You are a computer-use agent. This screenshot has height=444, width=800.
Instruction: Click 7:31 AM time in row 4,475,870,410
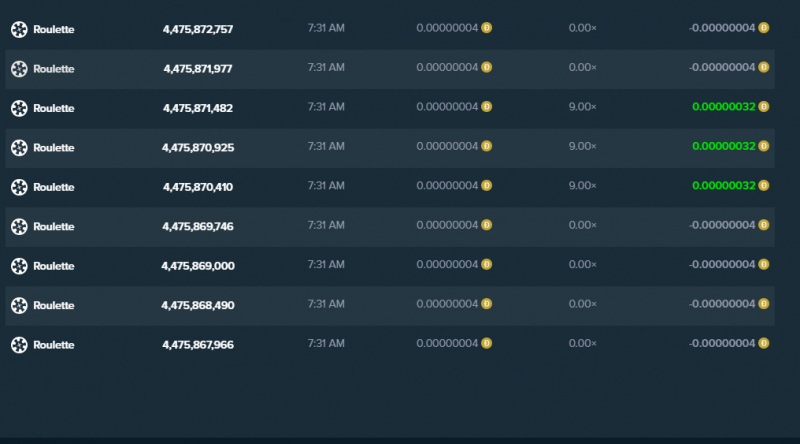[326, 185]
